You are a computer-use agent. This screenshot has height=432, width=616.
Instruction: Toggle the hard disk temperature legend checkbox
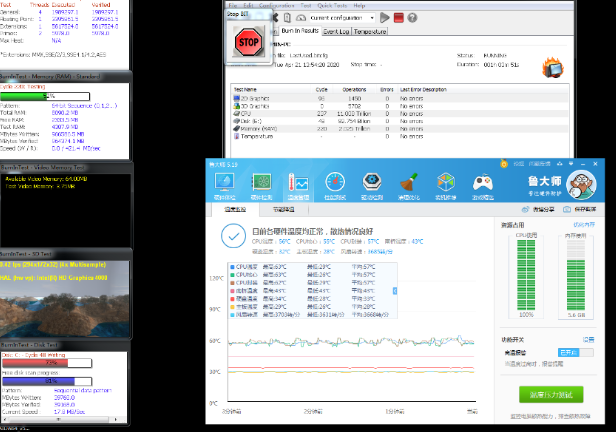tap(233, 299)
